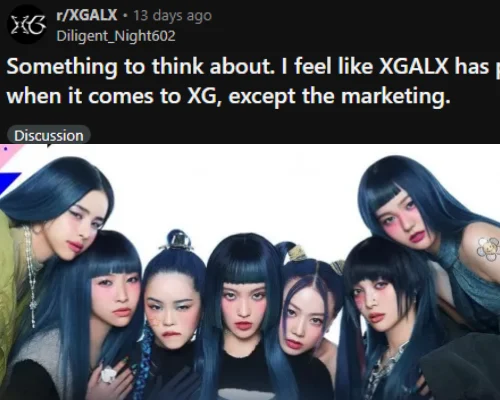This screenshot has width=500, height=400.
Task: Open the XG subreddit avatar icon
Action: pyautogui.click(x=27, y=25)
